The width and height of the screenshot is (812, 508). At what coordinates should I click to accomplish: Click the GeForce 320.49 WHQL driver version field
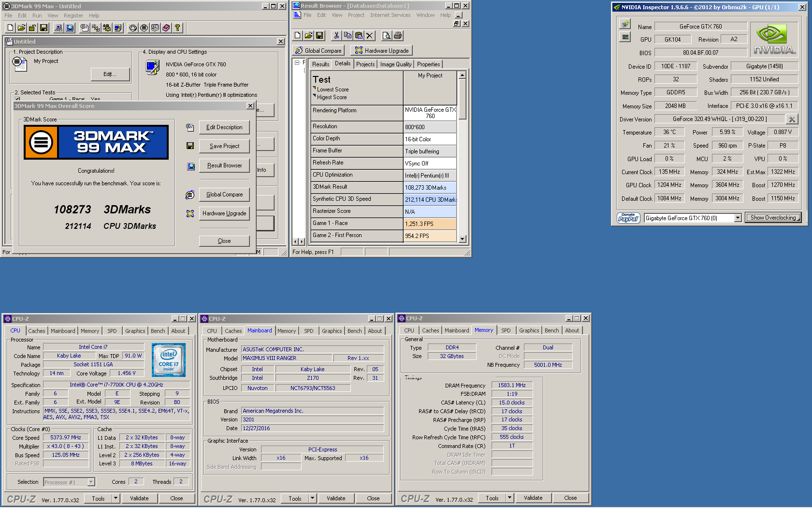[720, 119]
